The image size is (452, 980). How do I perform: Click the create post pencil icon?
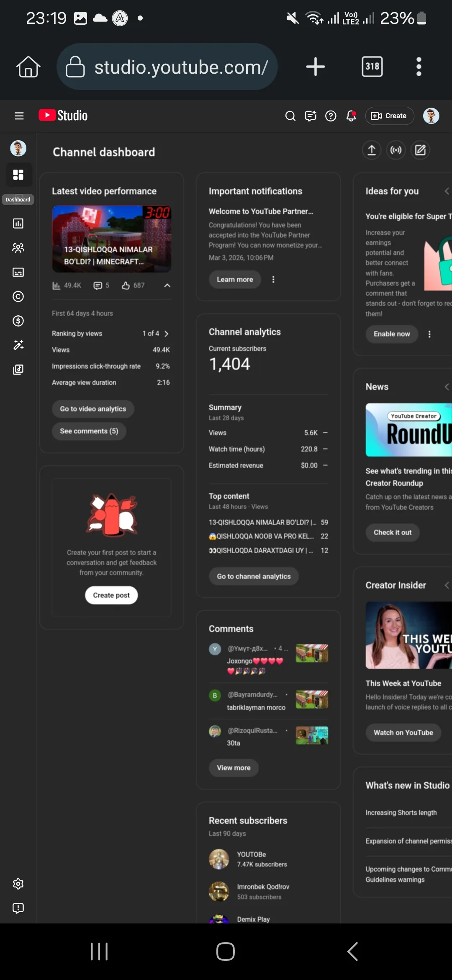click(x=420, y=150)
